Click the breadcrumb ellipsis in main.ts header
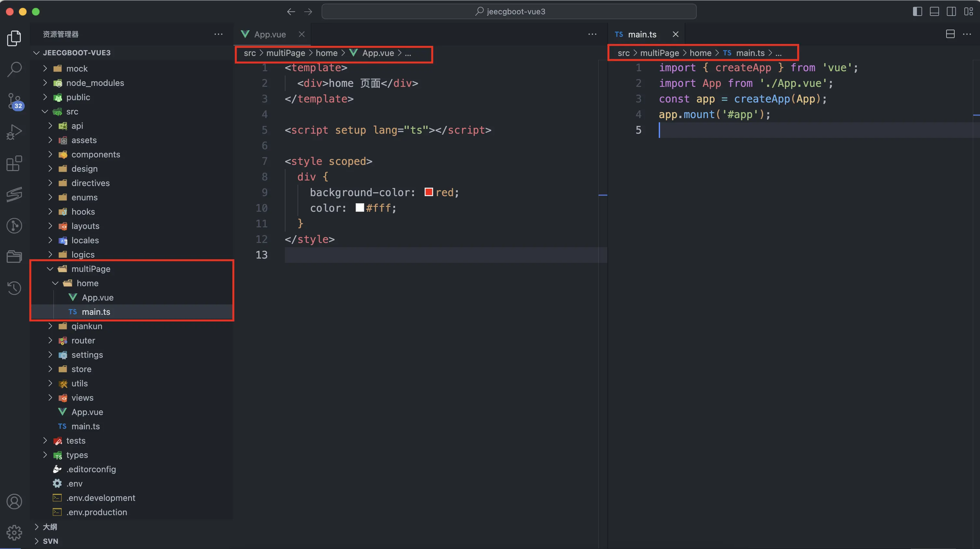Image resolution: width=980 pixels, height=549 pixels. 779,53
